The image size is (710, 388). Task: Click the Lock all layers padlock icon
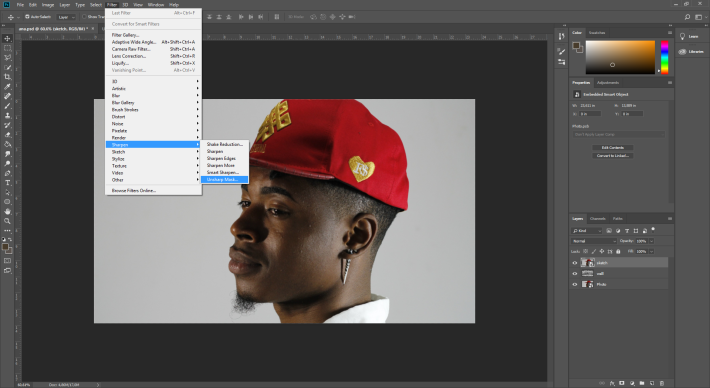618,251
